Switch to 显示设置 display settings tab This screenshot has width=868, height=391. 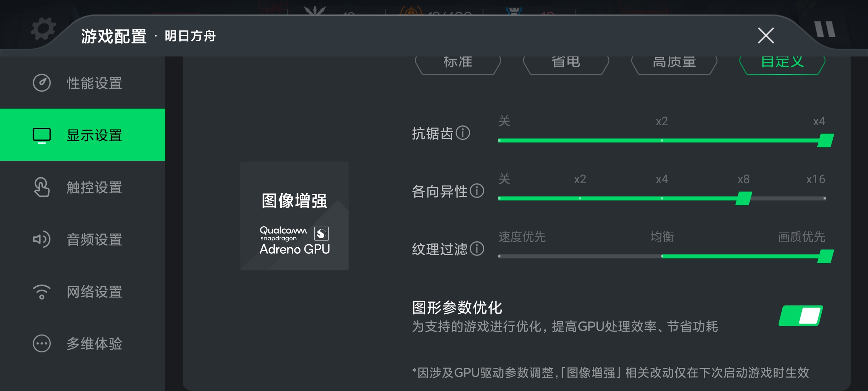pyautogui.click(x=82, y=135)
